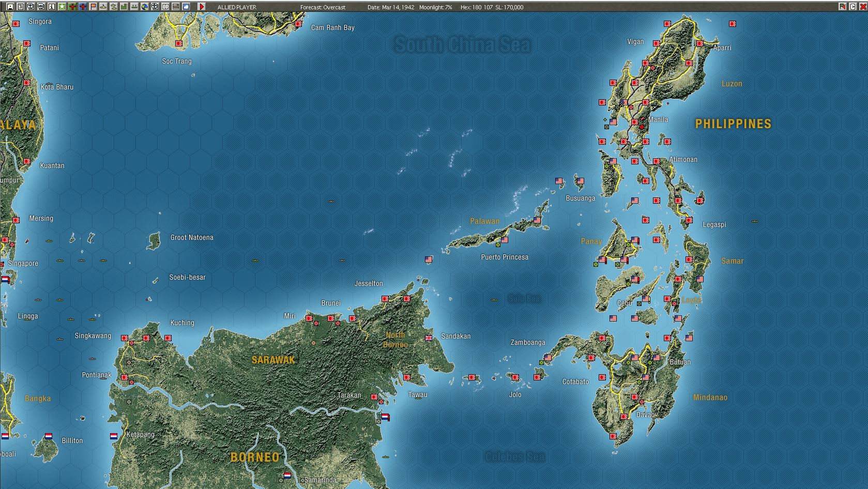Open the document list icon in toolbar
868x489 pixels.
coord(20,7)
